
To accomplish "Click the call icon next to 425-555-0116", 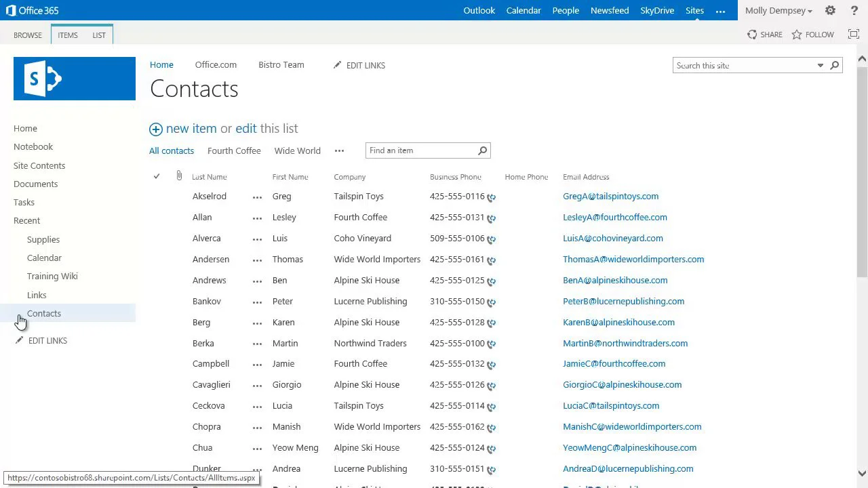I will point(491,197).
